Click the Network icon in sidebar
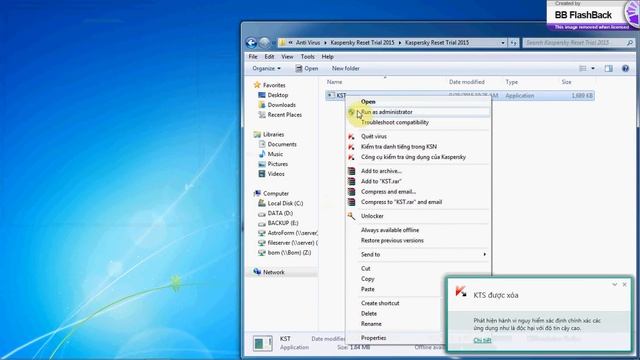The image size is (640, 360). click(x=257, y=272)
